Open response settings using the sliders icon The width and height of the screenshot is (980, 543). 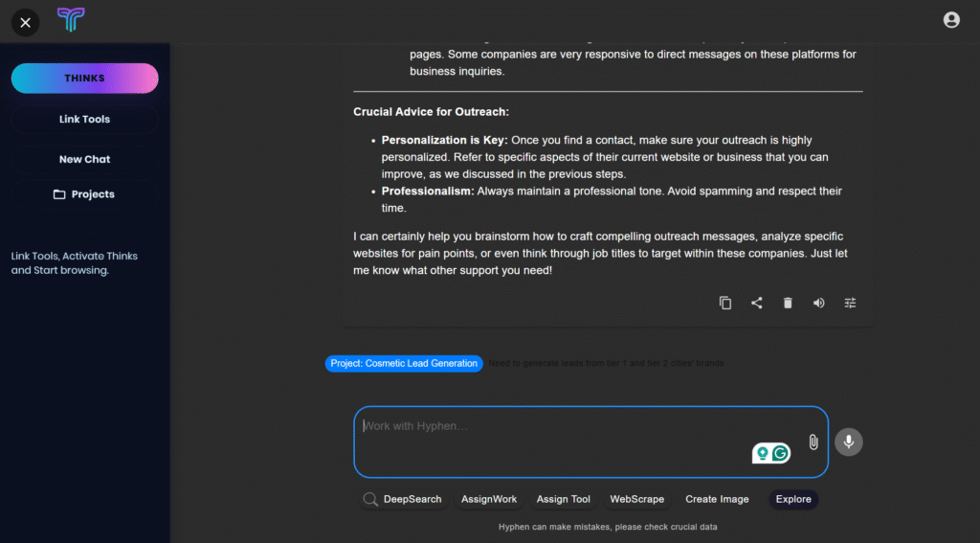tap(850, 303)
